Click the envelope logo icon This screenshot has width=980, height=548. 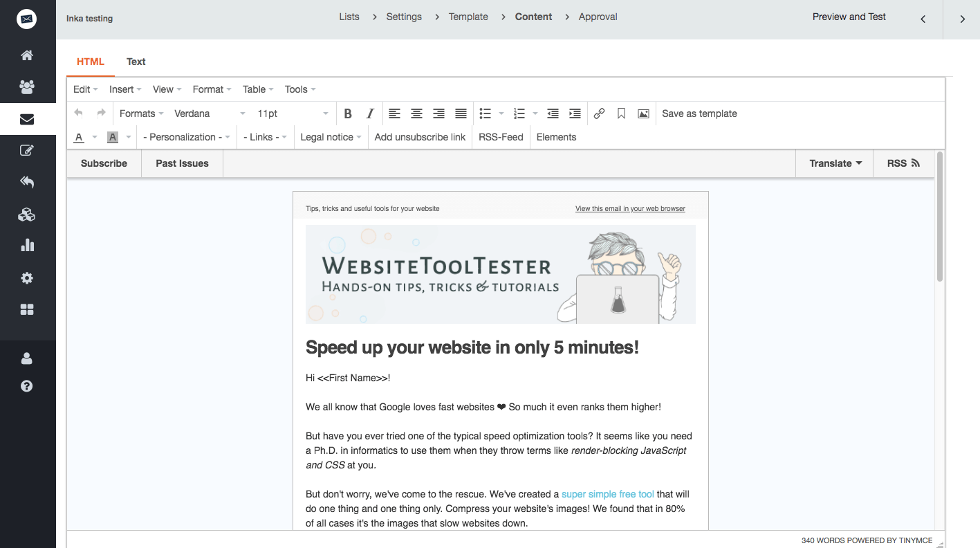pos(27,19)
